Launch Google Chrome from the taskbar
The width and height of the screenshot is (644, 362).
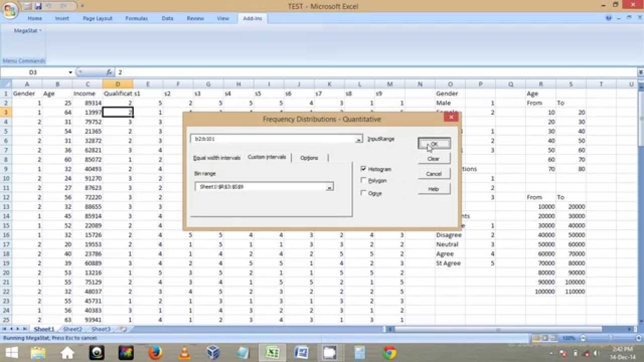tap(389, 352)
